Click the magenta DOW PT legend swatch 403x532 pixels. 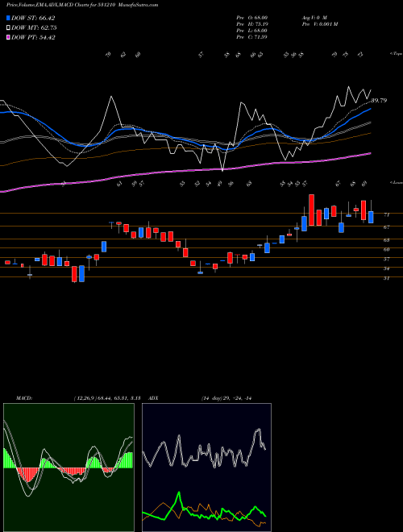[x=9, y=37]
